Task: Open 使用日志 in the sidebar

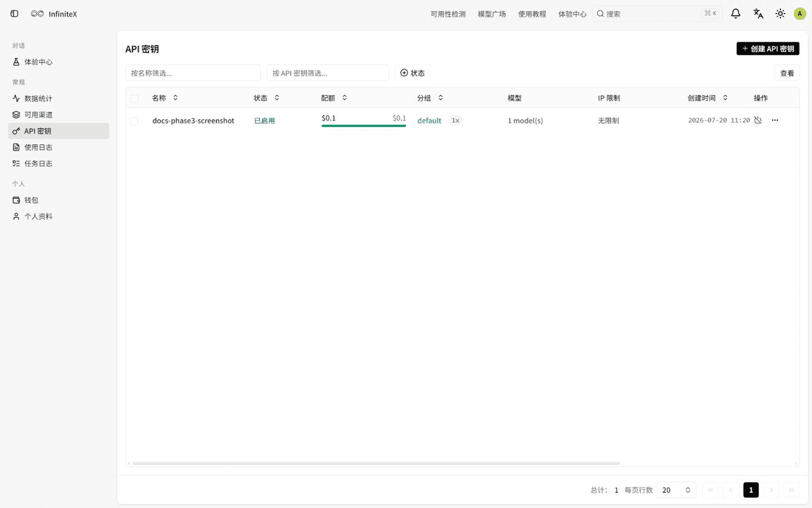Action: point(59,147)
